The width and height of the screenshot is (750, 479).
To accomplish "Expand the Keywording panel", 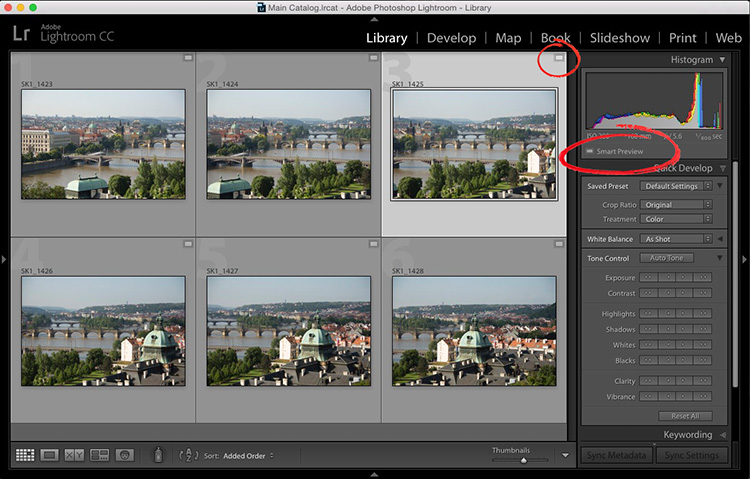I will 723,435.
